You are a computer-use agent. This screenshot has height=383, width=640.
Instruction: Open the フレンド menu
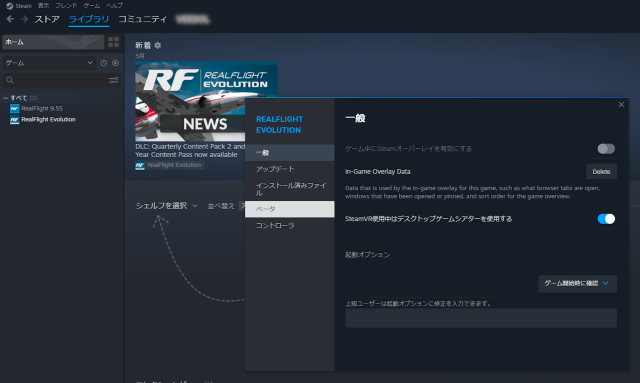pos(66,6)
